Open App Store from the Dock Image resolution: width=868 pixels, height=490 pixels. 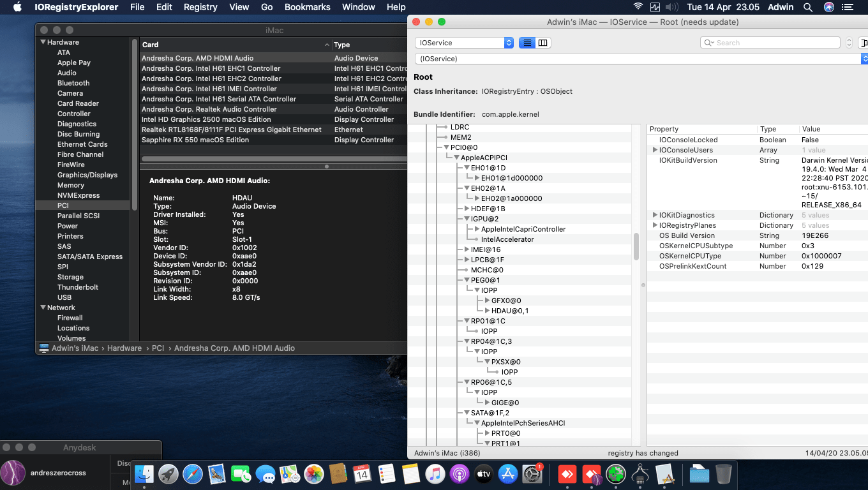(x=508, y=474)
